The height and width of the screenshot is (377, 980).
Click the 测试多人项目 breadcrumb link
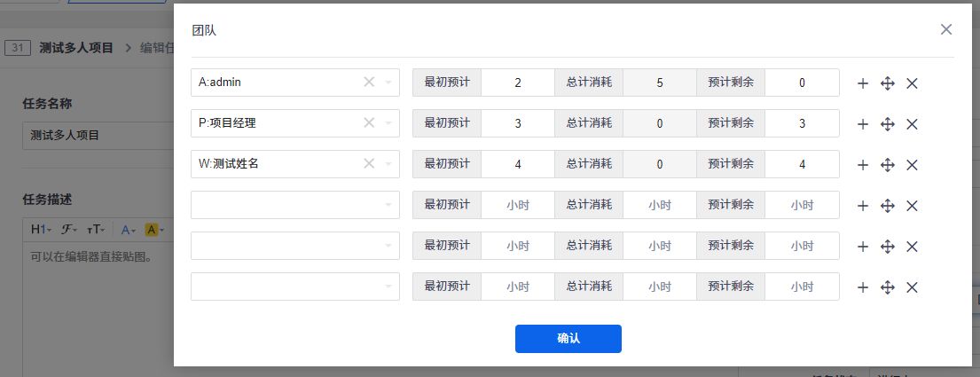(x=76, y=48)
